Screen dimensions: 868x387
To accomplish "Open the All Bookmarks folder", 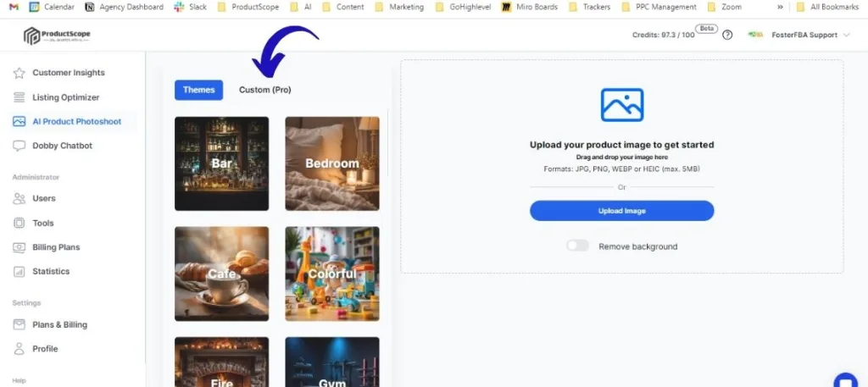I will [x=827, y=7].
